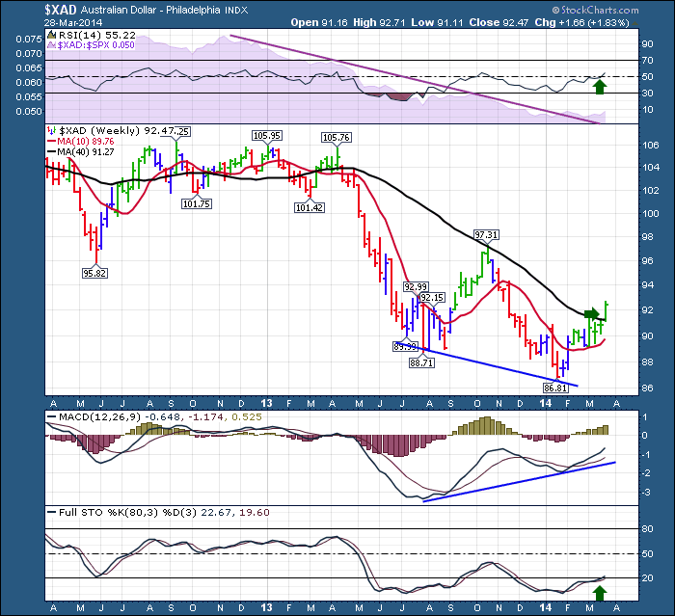The width and height of the screenshot is (675, 616).
Task: Click the $XAD ticker symbol title
Action: (60, 10)
